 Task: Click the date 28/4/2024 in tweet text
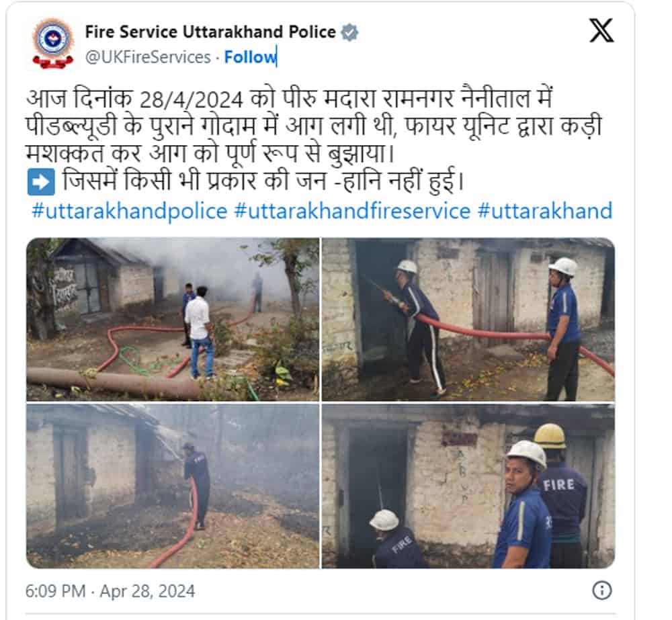pyautogui.click(x=192, y=100)
